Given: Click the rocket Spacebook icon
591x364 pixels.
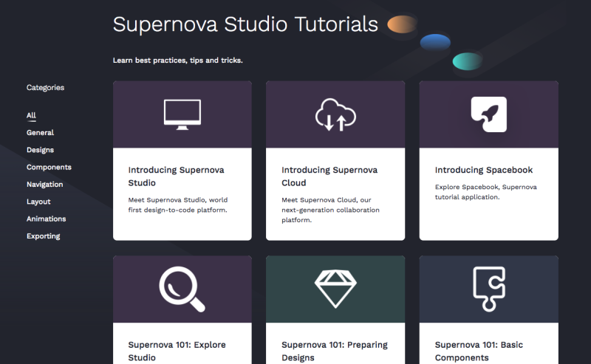Looking at the screenshot, I should click(x=489, y=114).
